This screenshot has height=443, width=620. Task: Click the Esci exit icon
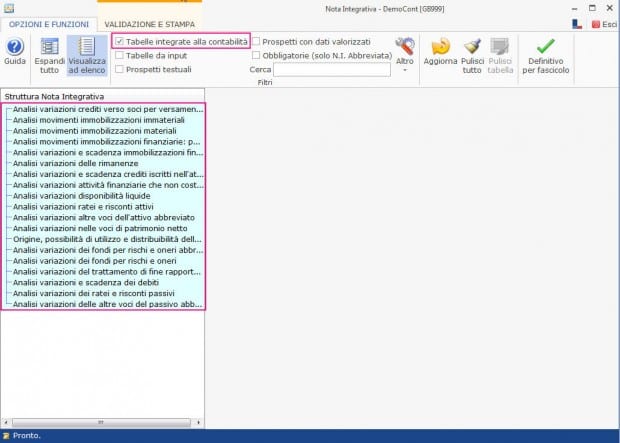pyautogui.click(x=595, y=25)
